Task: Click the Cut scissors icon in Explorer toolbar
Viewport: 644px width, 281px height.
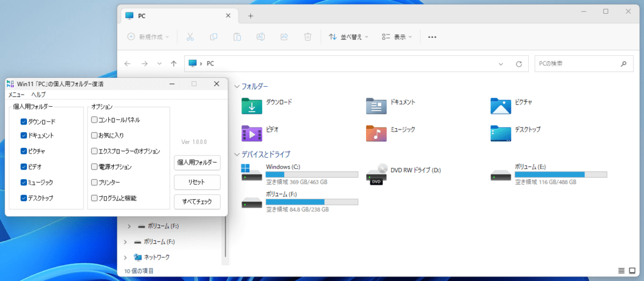Action: 190,37
